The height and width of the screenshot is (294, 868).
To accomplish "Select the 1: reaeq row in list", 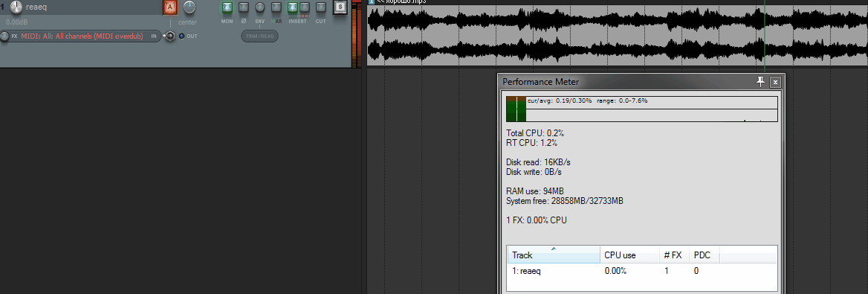I will click(x=642, y=271).
